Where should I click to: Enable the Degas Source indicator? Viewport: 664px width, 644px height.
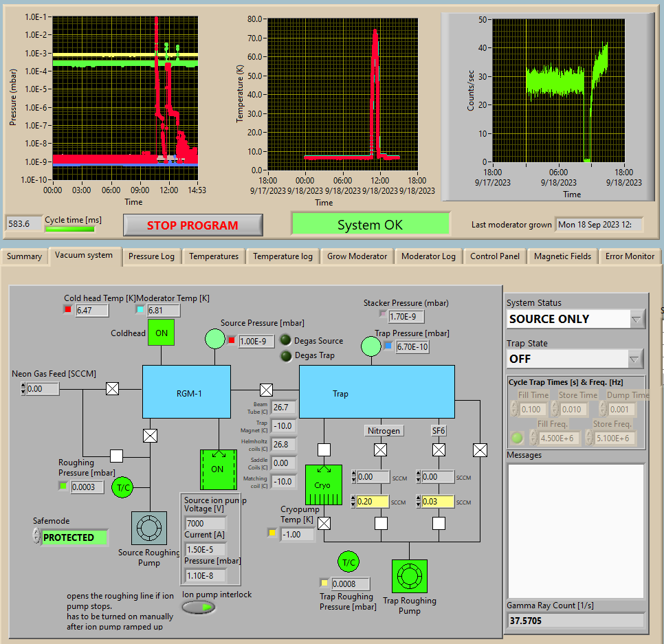(x=286, y=341)
